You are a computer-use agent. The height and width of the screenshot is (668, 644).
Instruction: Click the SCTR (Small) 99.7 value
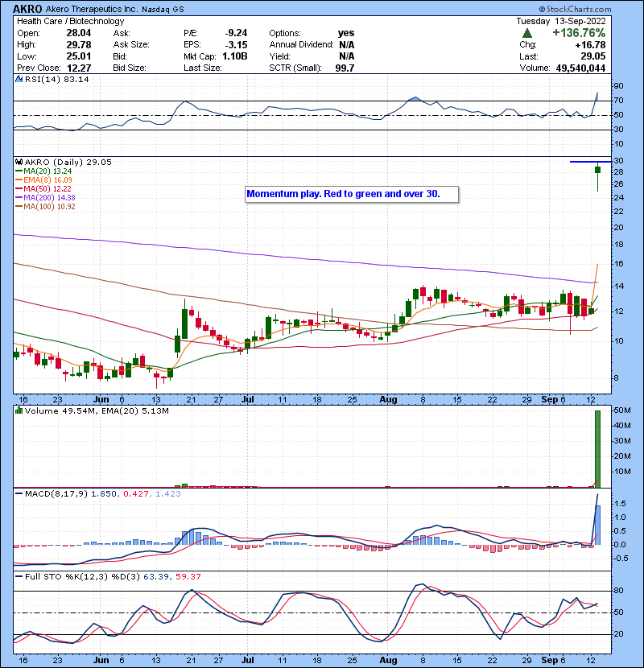pos(345,68)
